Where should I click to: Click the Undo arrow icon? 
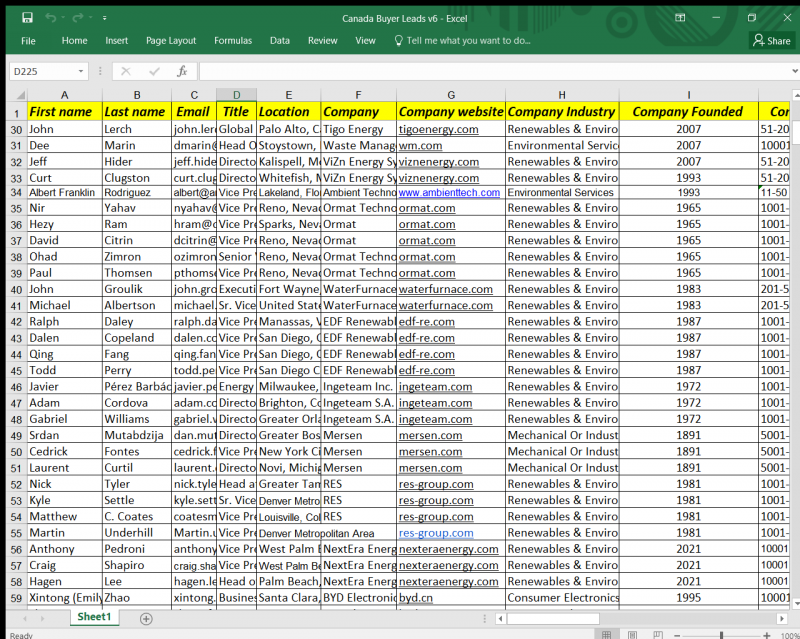pyautogui.click(x=51, y=17)
